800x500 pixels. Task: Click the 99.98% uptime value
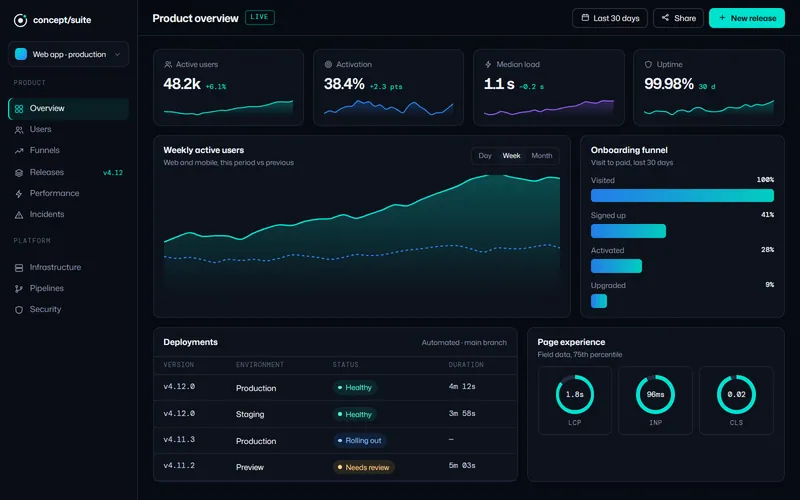pos(669,84)
